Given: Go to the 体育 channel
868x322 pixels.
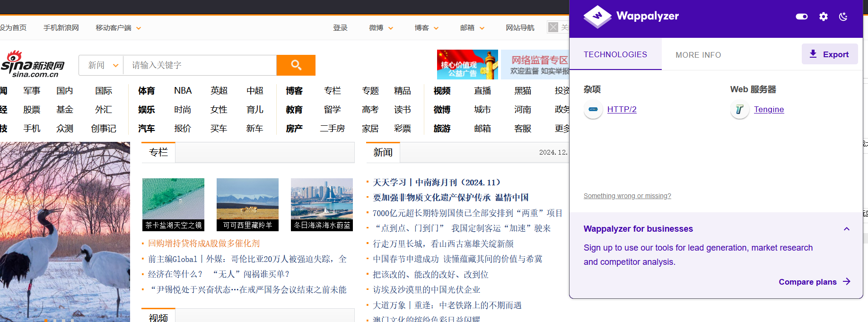Looking at the screenshot, I should tap(147, 91).
